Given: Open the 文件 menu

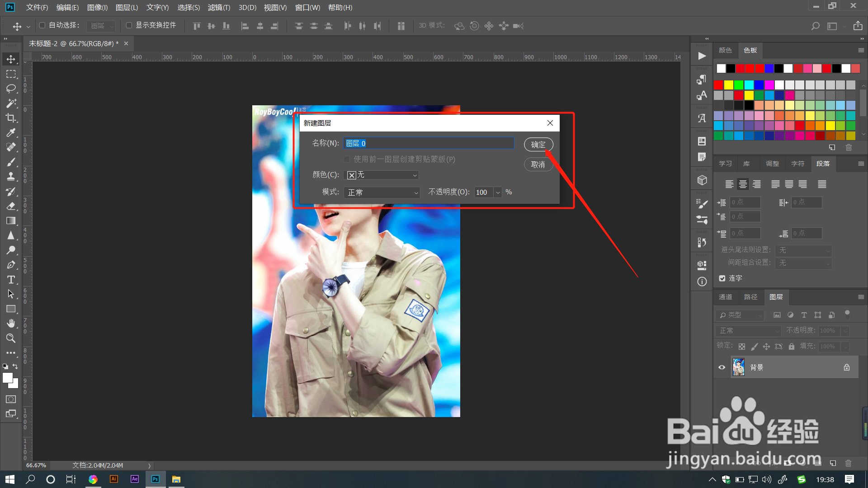Looking at the screenshot, I should 37,8.
